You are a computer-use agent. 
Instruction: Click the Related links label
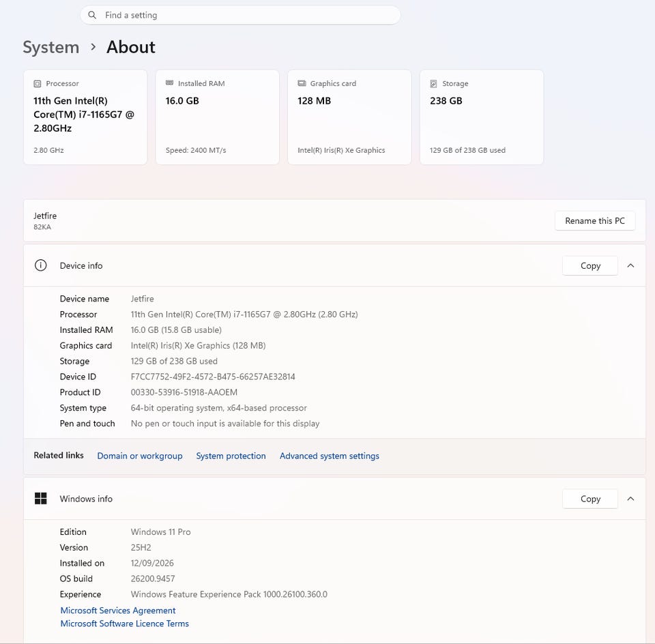pos(59,455)
